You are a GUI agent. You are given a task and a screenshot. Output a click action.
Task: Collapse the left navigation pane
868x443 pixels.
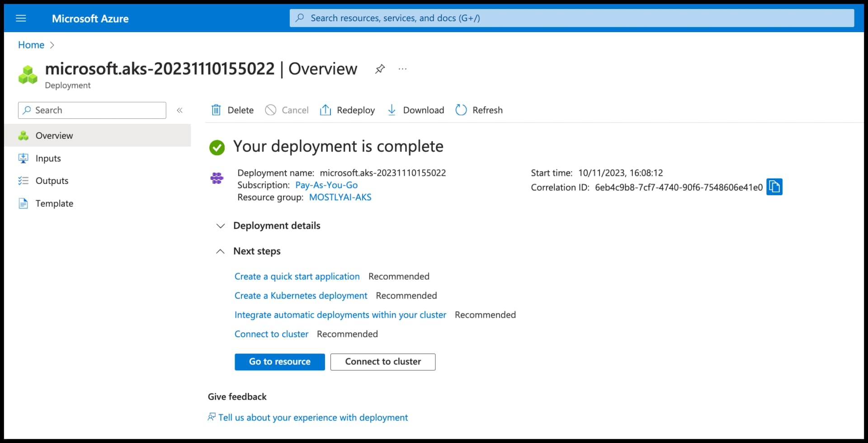[179, 110]
